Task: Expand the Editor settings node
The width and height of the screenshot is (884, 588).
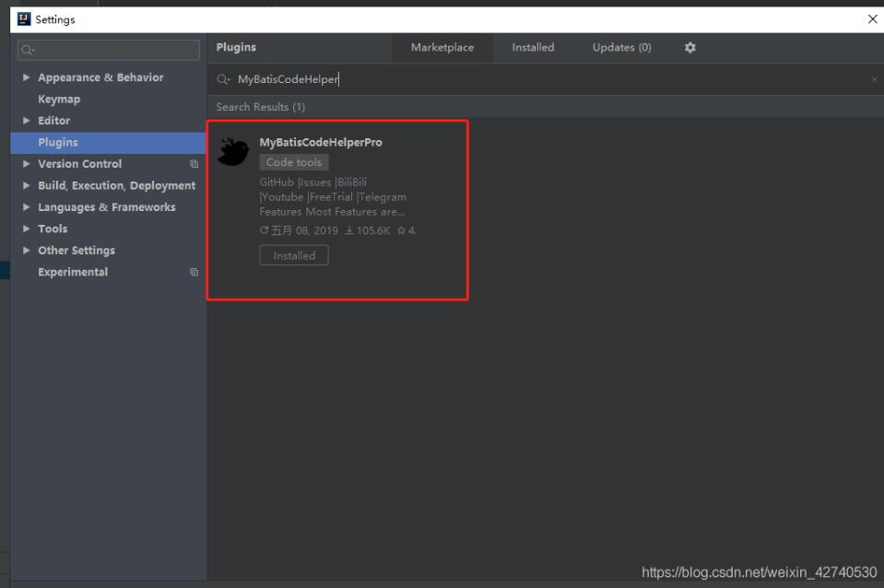Action: coord(26,121)
